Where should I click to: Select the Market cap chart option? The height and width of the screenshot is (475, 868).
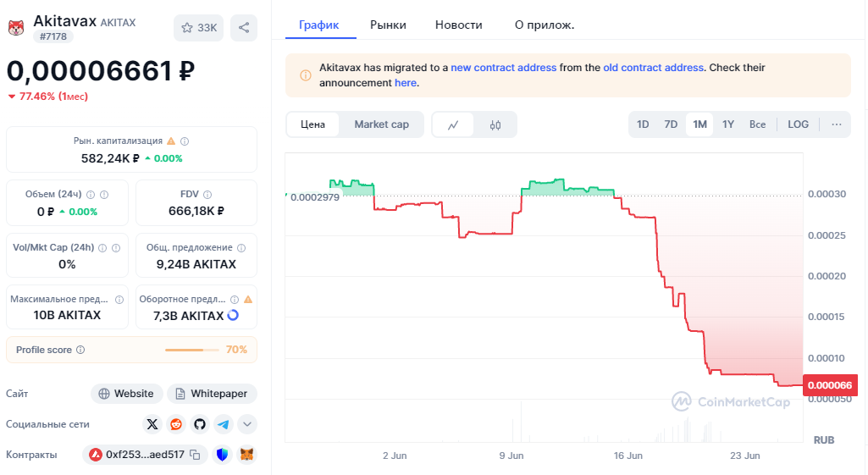(381, 124)
